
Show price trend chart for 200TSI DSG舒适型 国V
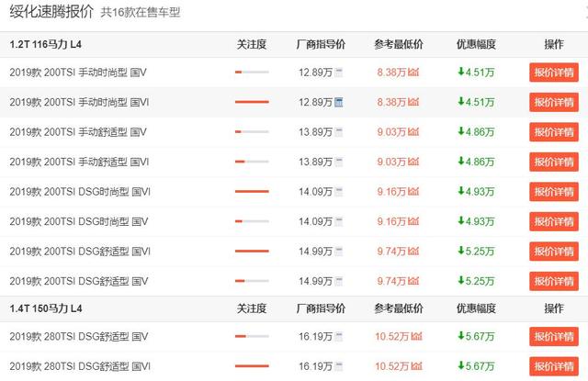click(x=413, y=281)
